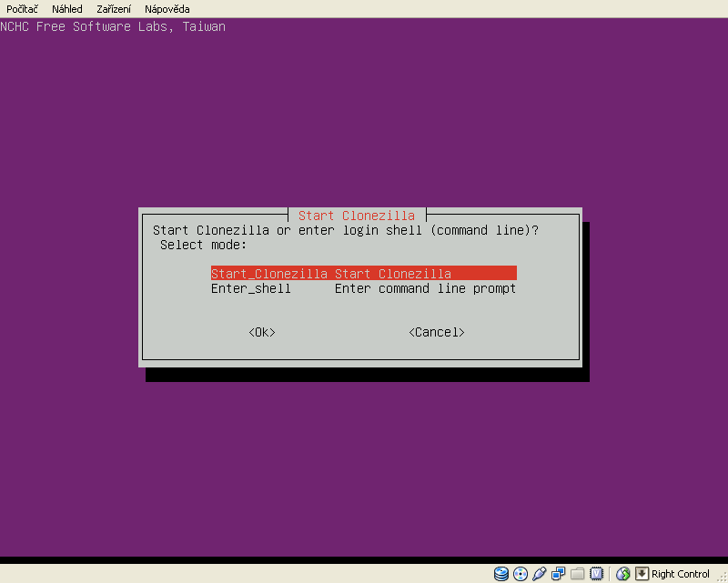Open the Náhled menu
The height and width of the screenshot is (583, 728).
[67, 9]
